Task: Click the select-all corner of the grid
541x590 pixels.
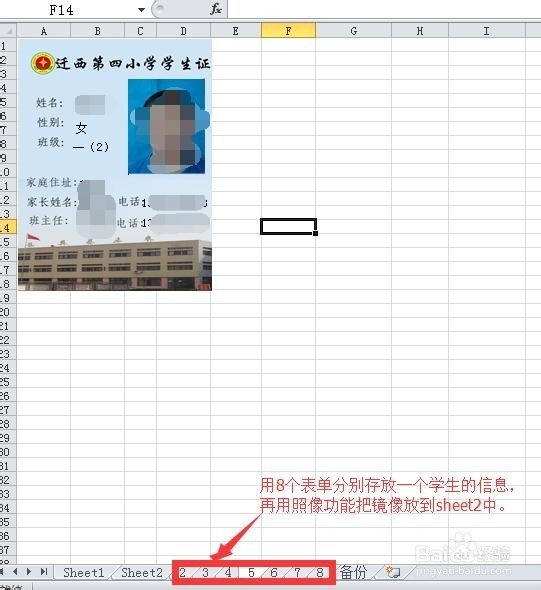Action: (x=8, y=30)
